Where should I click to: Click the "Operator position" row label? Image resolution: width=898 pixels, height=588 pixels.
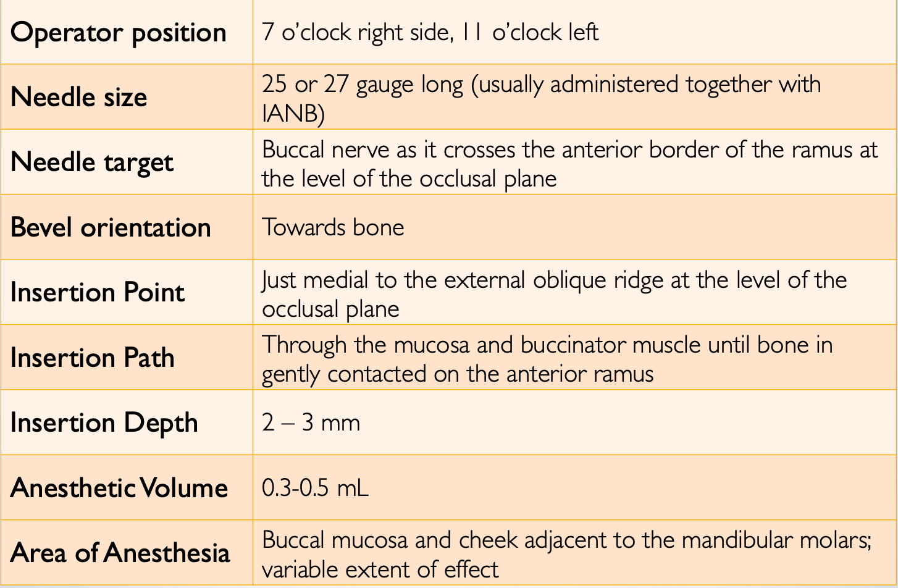(x=119, y=33)
